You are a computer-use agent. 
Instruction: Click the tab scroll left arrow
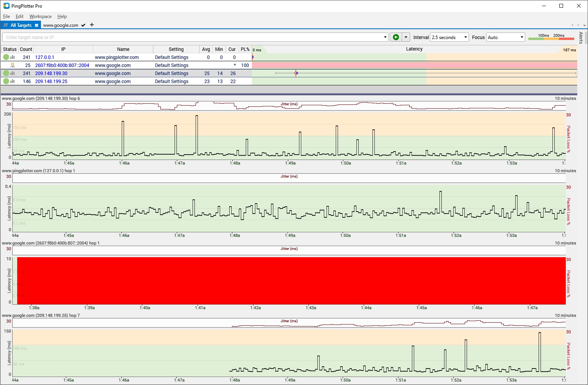click(x=572, y=25)
